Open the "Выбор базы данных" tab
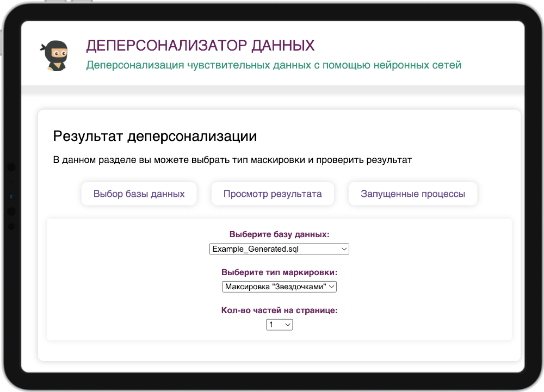This screenshot has height=392, width=544. tap(139, 194)
